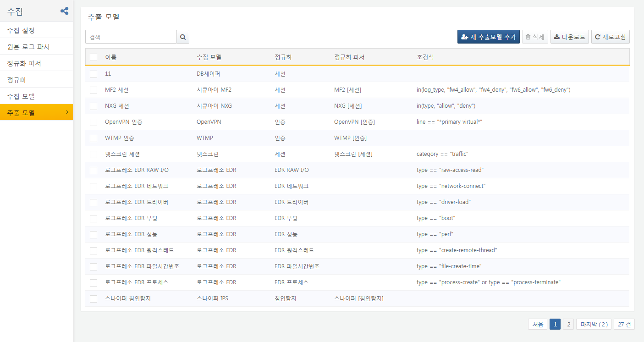The height and width of the screenshot is (342, 644).
Task: Click the NXG [세션] parser cell
Action: (348, 106)
